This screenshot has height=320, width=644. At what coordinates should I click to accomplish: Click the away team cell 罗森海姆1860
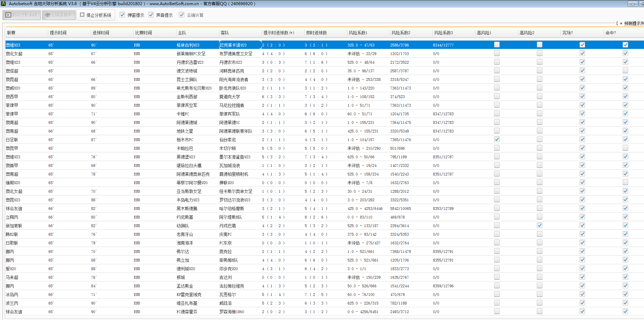coord(232,312)
